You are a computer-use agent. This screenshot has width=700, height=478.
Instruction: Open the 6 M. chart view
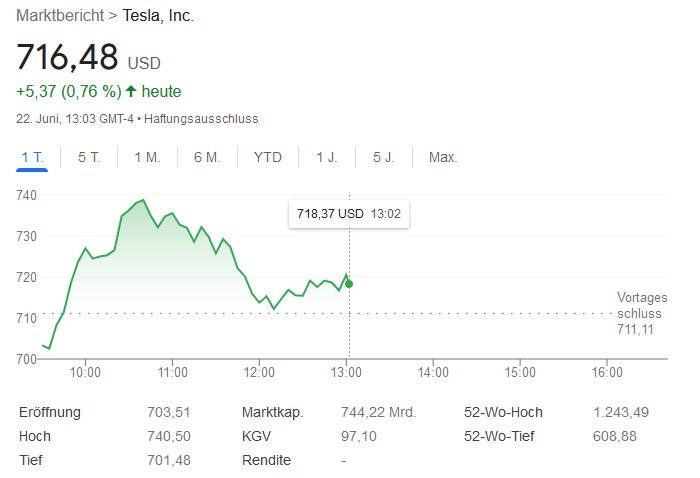(x=207, y=157)
